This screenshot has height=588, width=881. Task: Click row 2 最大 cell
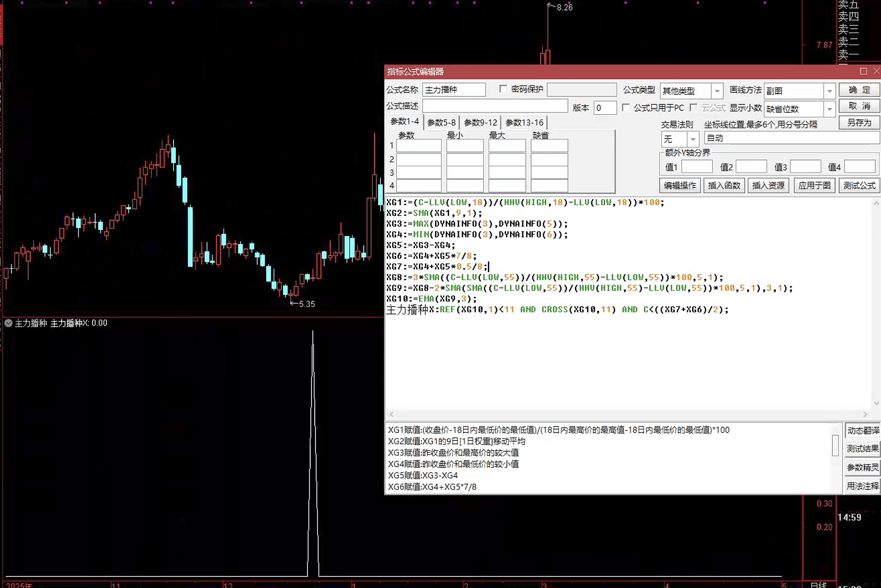pos(507,159)
